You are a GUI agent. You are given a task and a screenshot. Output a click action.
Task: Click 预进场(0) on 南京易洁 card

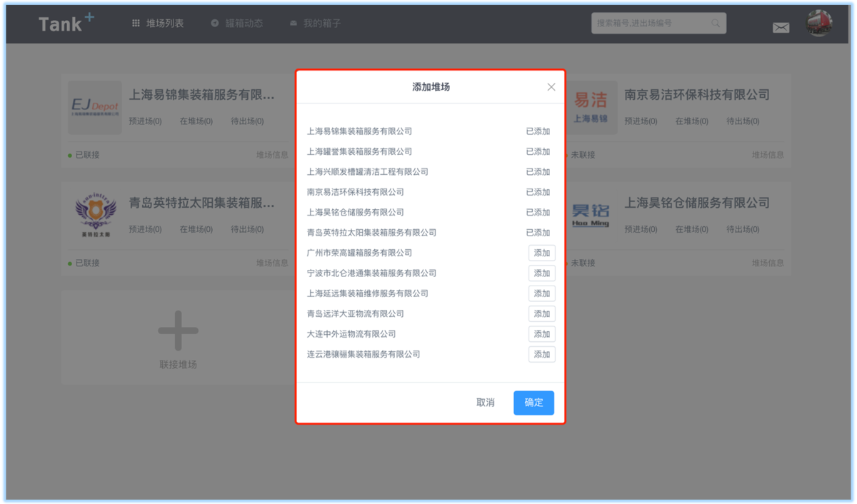pyautogui.click(x=641, y=121)
